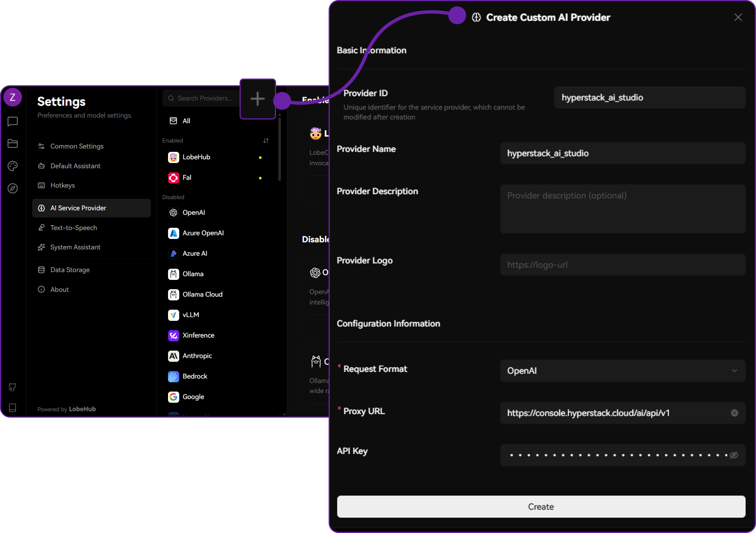Toggle sort order of enabled providers

pyautogui.click(x=266, y=141)
